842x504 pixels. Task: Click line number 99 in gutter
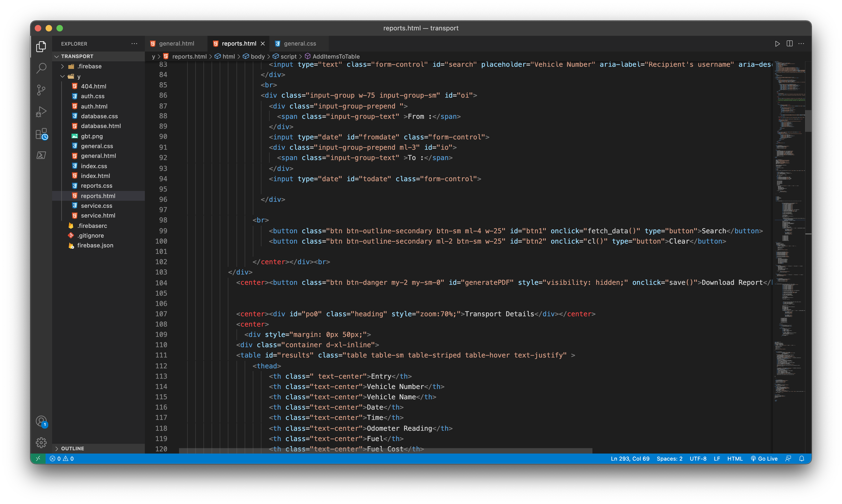point(163,231)
